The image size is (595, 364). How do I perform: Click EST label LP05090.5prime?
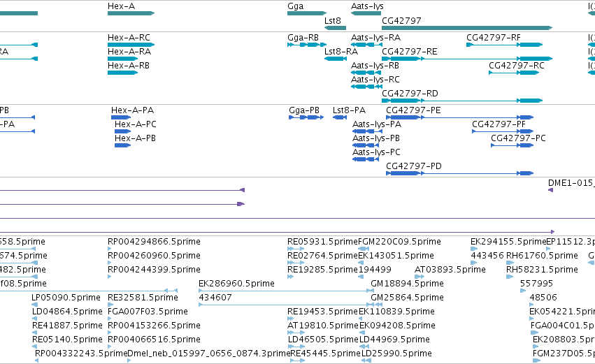point(66,298)
